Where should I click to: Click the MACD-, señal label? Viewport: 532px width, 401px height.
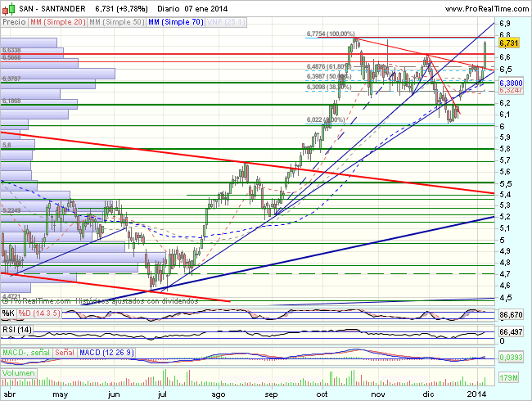[26, 353]
